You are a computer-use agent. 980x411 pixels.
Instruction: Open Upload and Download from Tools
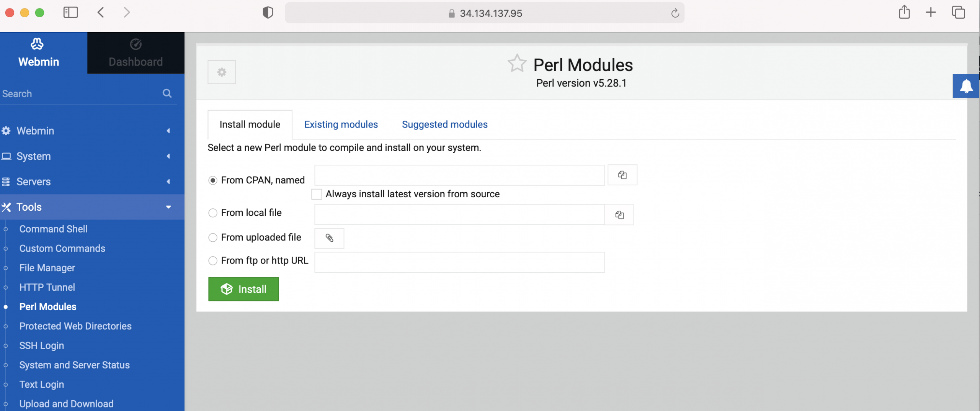(67, 404)
